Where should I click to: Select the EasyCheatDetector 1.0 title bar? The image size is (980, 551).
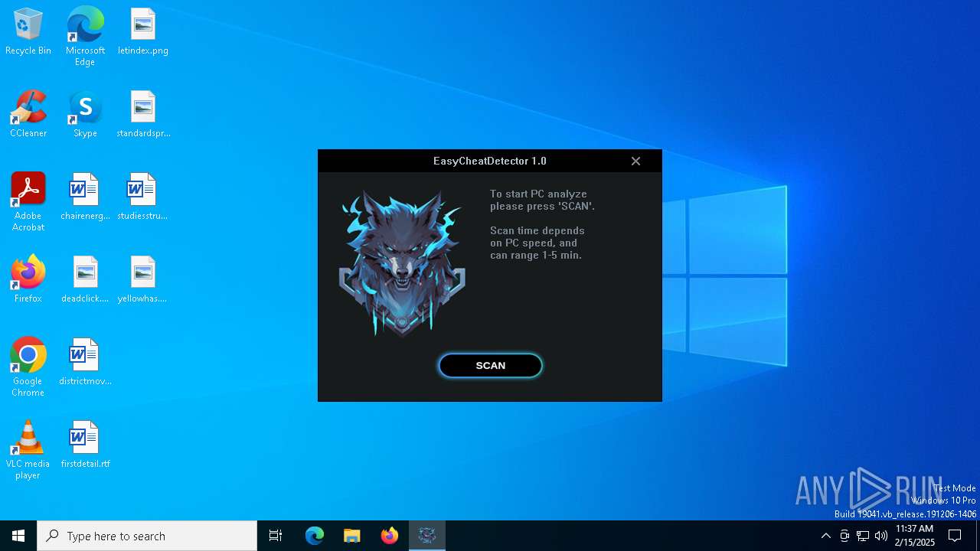click(490, 161)
